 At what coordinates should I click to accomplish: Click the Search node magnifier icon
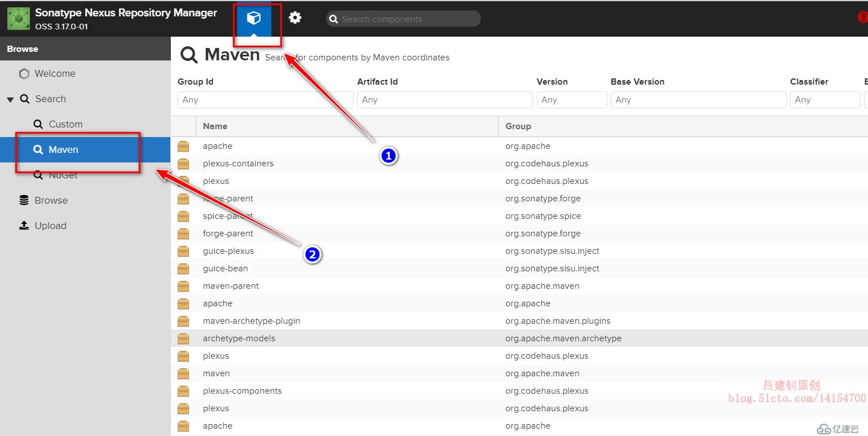pyautogui.click(x=25, y=99)
